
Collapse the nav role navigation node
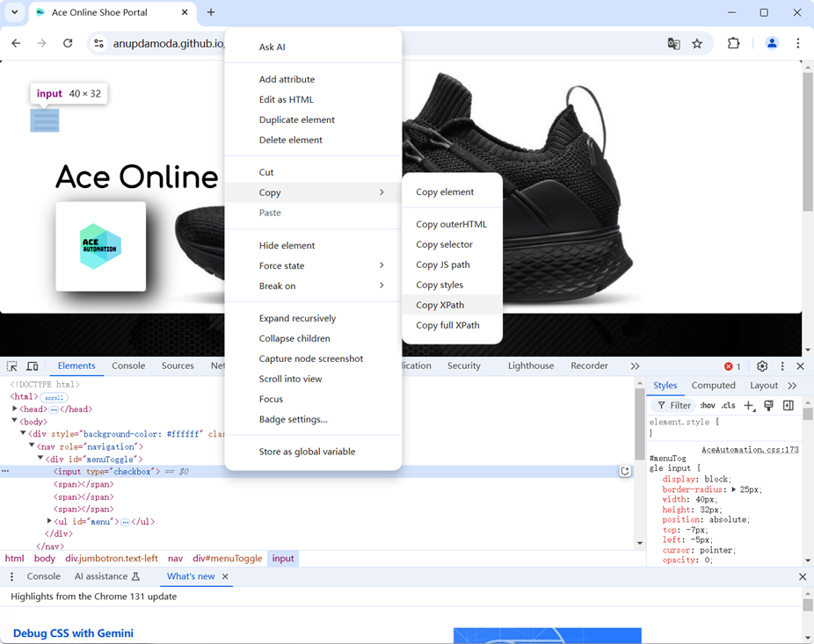(32, 446)
